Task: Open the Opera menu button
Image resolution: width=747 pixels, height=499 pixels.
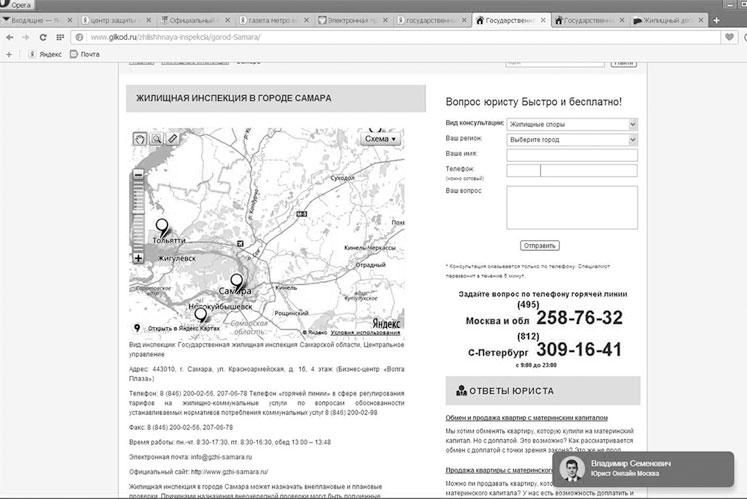Action: point(17,5)
